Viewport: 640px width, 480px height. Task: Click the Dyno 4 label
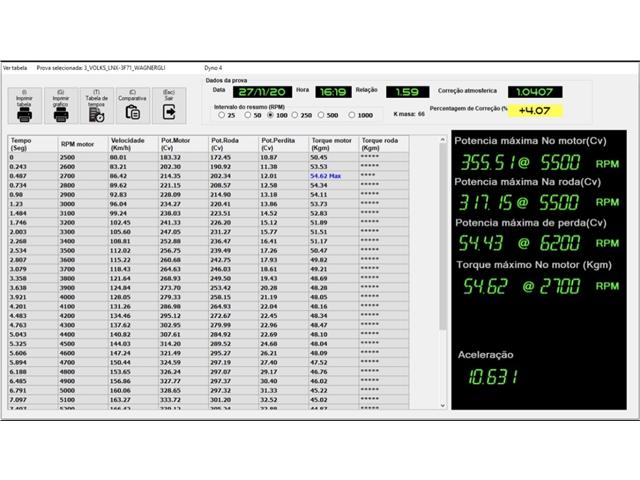[213, 68]
